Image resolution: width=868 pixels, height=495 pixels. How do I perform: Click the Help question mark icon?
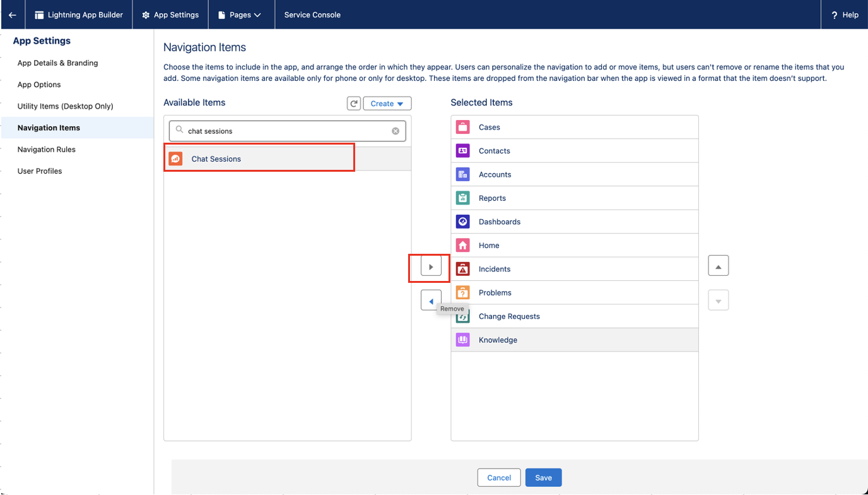pos(835,15)
